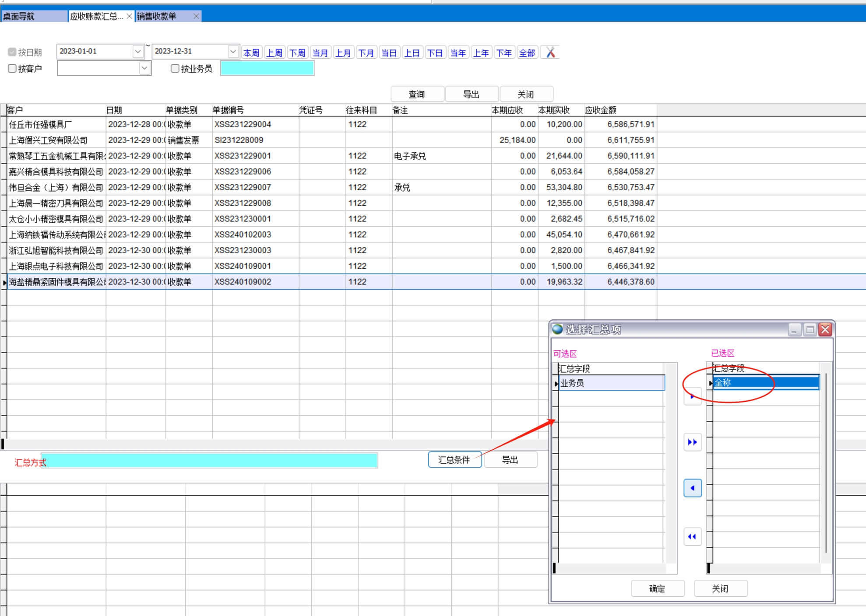Click 确定 in the summary dialog
The width and height of the screenshot is (866, 616).
pos(657,588)
